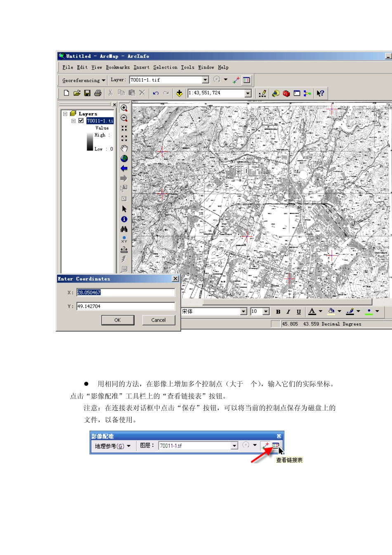
Task: Open the ArcToolbox red toolbox icon
Action: (x=286, y=94)
